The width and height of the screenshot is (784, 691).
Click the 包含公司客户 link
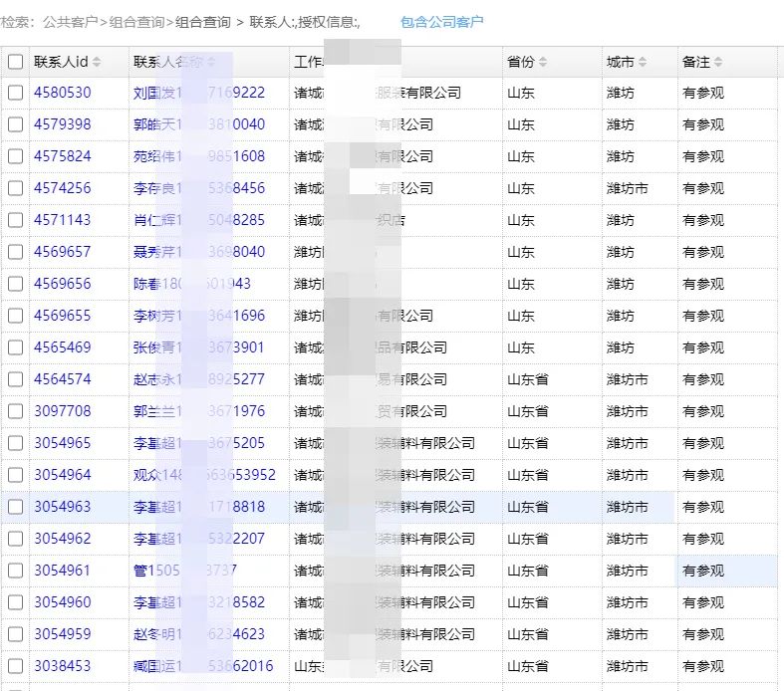tap(441, 21)
